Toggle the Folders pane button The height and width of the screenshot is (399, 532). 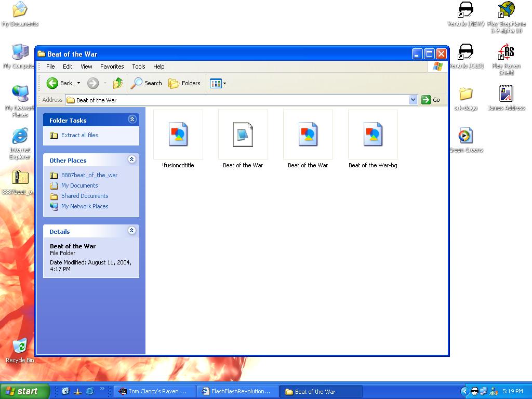pos(184,83)
